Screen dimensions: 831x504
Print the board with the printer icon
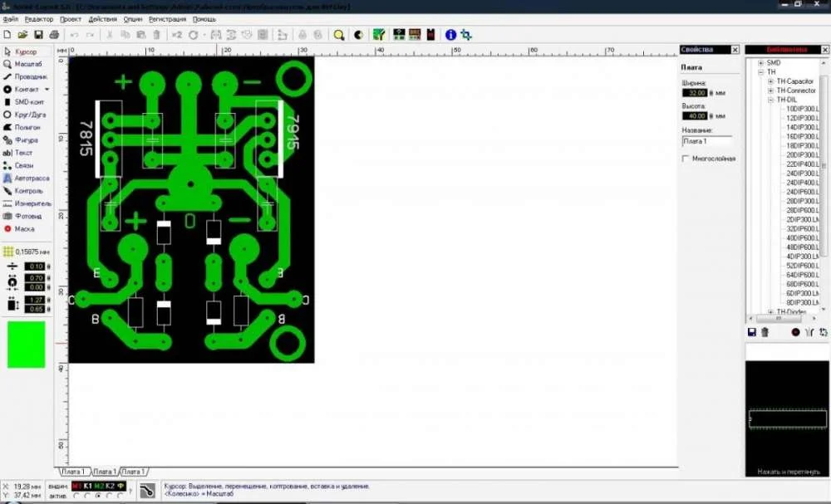coord(54,35)
